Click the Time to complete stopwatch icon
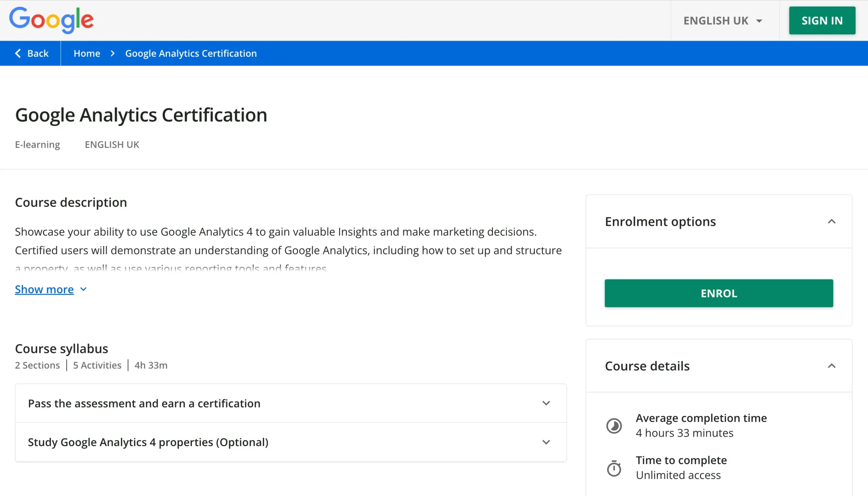Screen dimensions: 868x496 click(614, 469)
